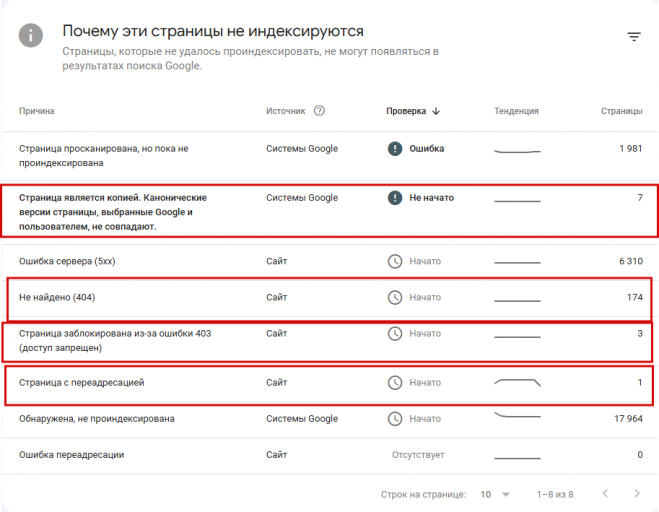
Task: Click clock icon in 'Не найдено (404)' row
Action: [x=395, y=297]
